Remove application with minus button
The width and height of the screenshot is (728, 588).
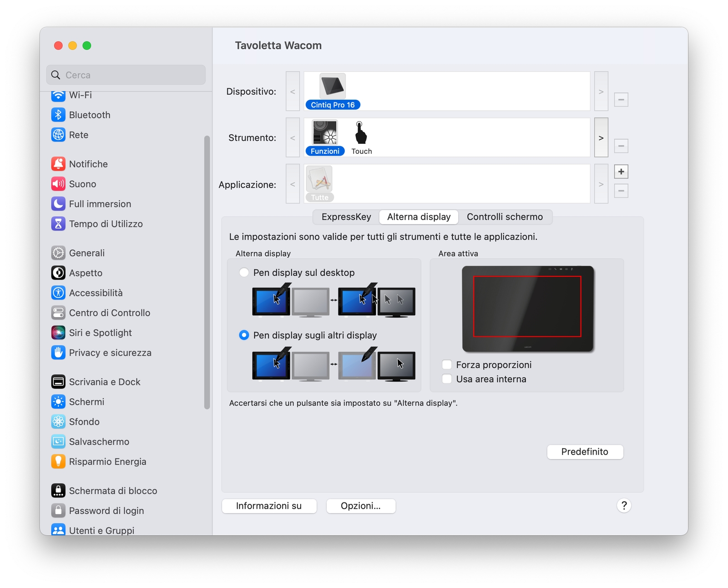(621, 191)
